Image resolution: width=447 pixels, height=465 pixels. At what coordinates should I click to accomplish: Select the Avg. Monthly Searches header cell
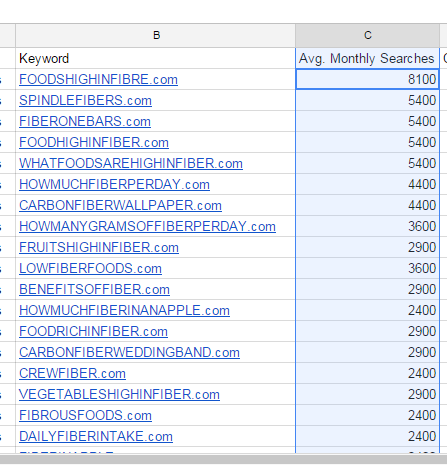click(x=367, y=58)
